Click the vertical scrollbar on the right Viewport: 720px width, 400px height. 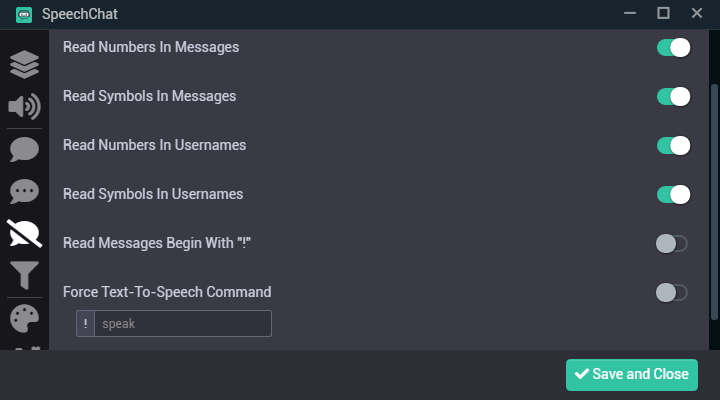pos(714,202)
